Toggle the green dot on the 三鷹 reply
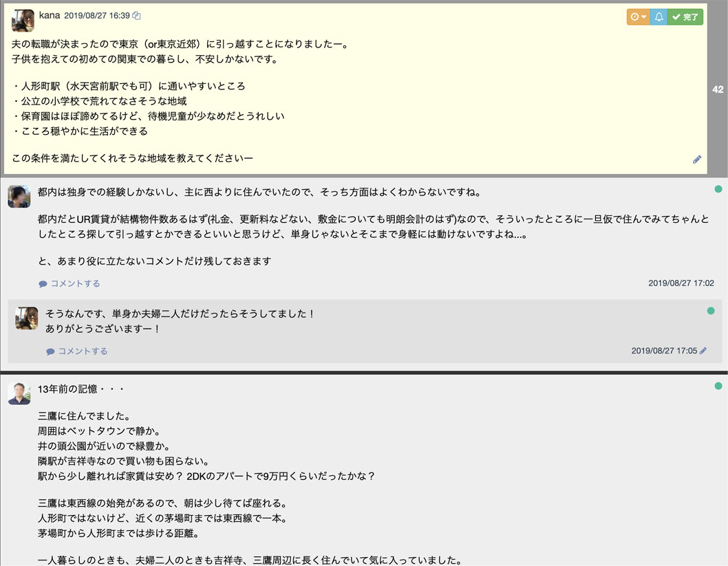Image resolution: width=728 pixels, height=566 pixels. [718, 385]
